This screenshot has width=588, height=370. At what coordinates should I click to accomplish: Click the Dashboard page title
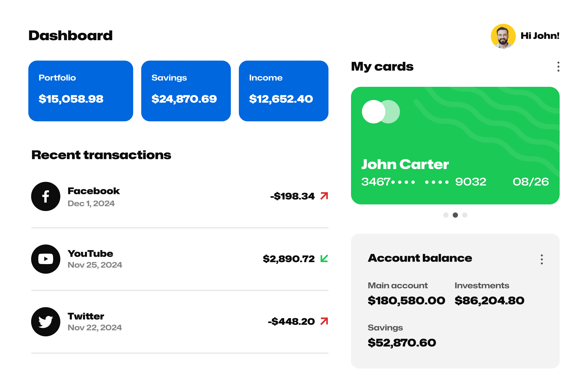coord(71,36)
